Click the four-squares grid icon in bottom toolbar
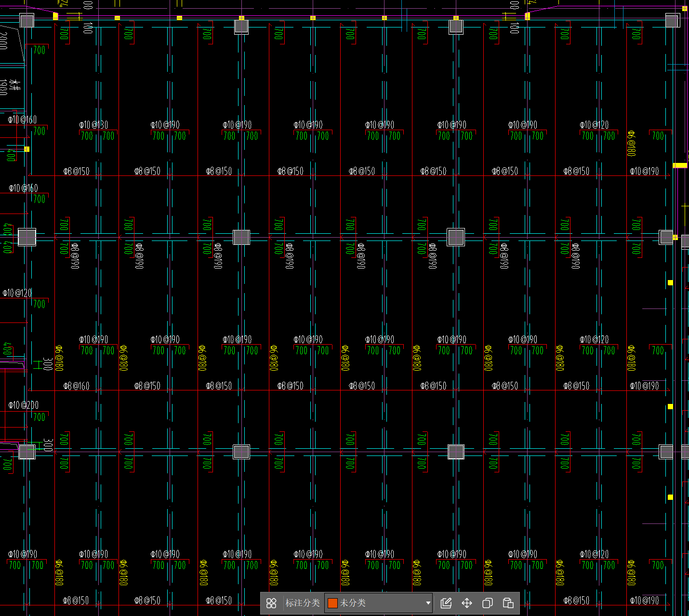 pos(271,603)
